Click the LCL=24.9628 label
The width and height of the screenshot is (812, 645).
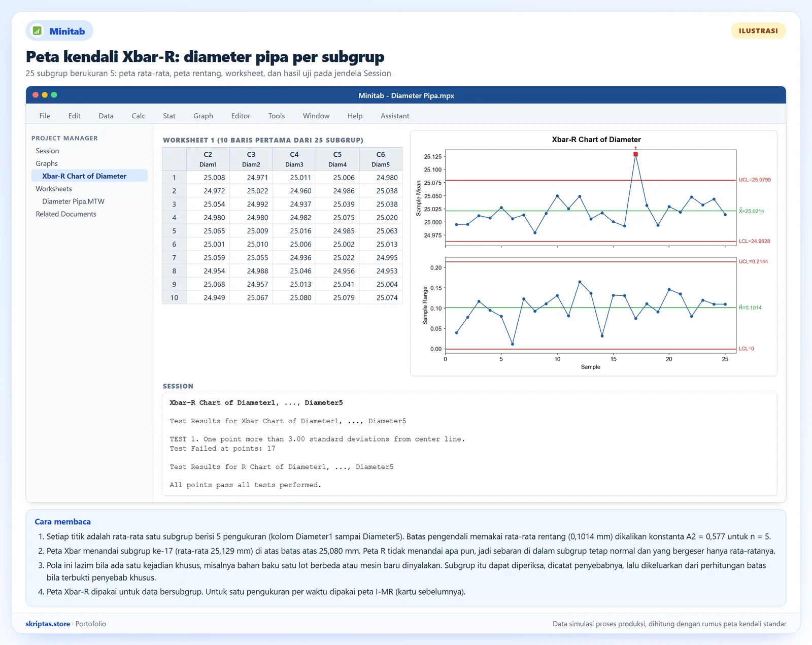tap(754, 241)
